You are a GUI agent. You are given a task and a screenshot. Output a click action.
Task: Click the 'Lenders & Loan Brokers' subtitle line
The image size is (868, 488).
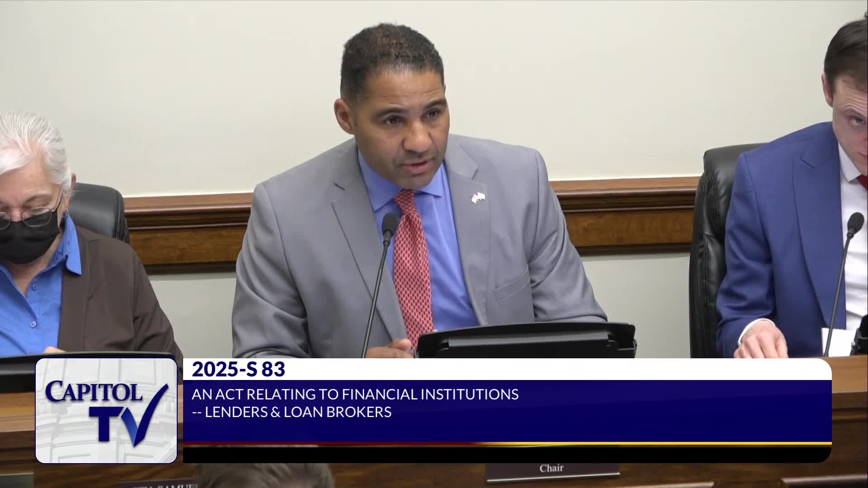click(292, 412)
